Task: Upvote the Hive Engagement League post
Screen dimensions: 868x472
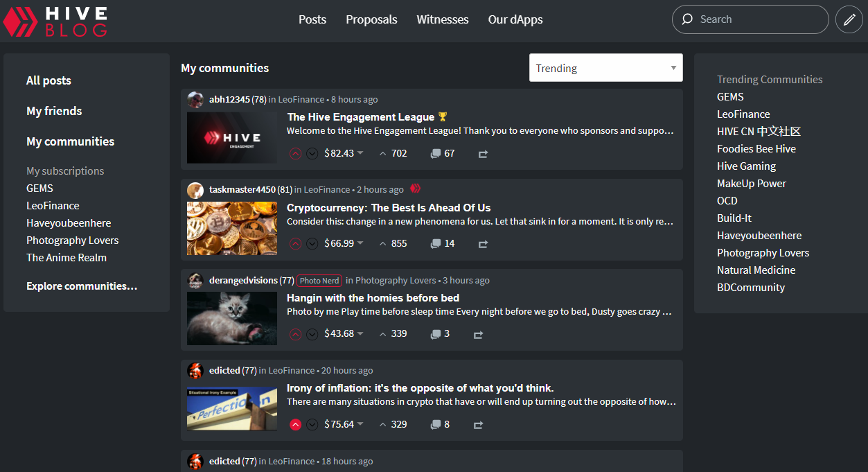Action: click(295, 153)
